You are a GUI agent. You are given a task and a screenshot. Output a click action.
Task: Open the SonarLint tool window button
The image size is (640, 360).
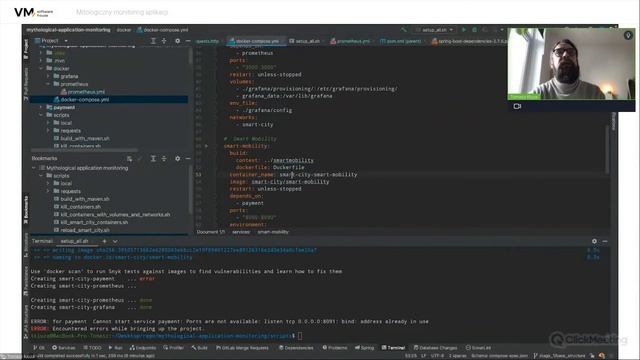click(x=479, y=348)
